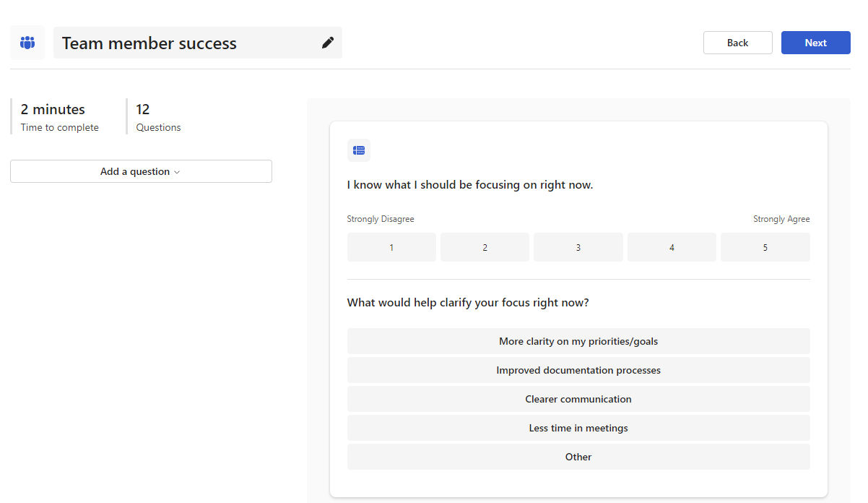Choose the Other option
Screen dimensions: 868x503
click(x=578, y=457)
